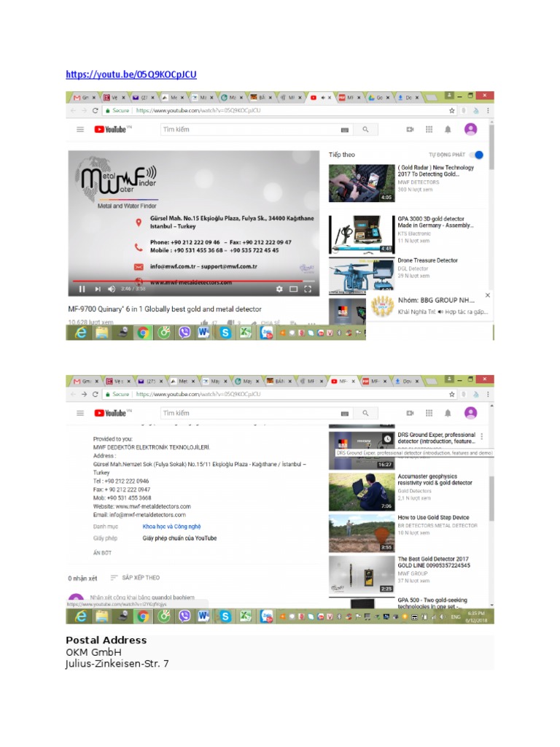This screenshot has height=747, width=560.
Task: Open the SẮP XẾP THEO sort dropdown
Action: pyautogui.click(x=135, y=578)
